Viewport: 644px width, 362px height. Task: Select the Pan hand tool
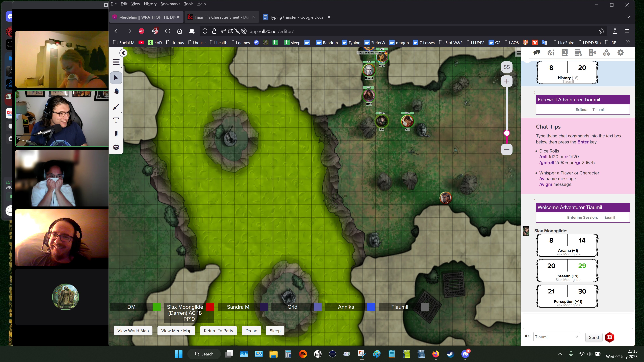click(116, 91)
